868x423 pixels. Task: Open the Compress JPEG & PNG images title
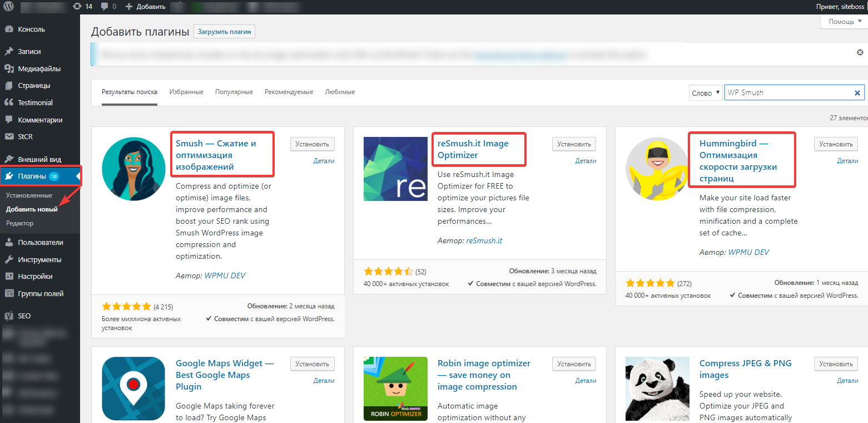tap(746, 369)
